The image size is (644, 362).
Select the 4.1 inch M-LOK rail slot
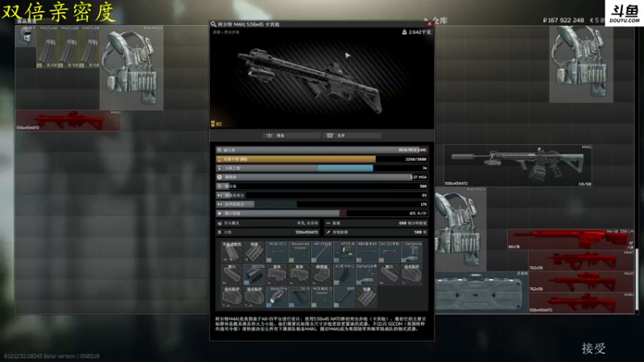coord(345,274)
